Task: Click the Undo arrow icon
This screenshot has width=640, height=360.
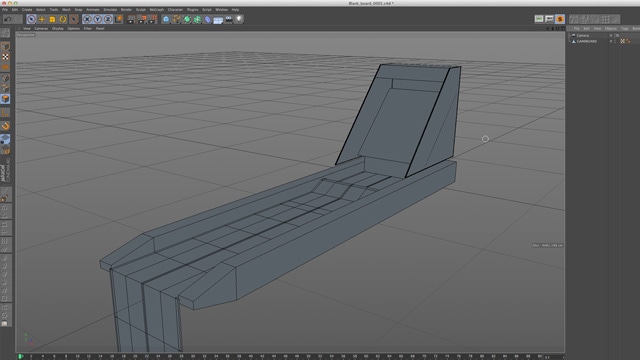Action: 8,19
